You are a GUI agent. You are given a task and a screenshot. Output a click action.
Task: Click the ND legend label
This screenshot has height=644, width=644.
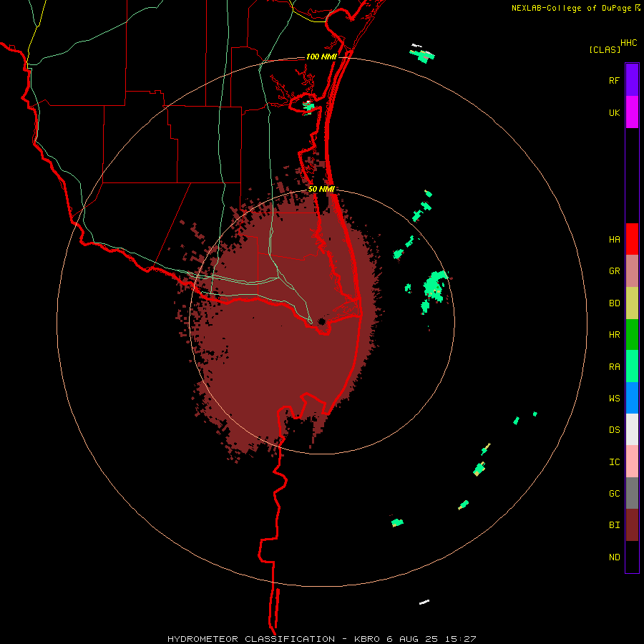coord(614,557)
